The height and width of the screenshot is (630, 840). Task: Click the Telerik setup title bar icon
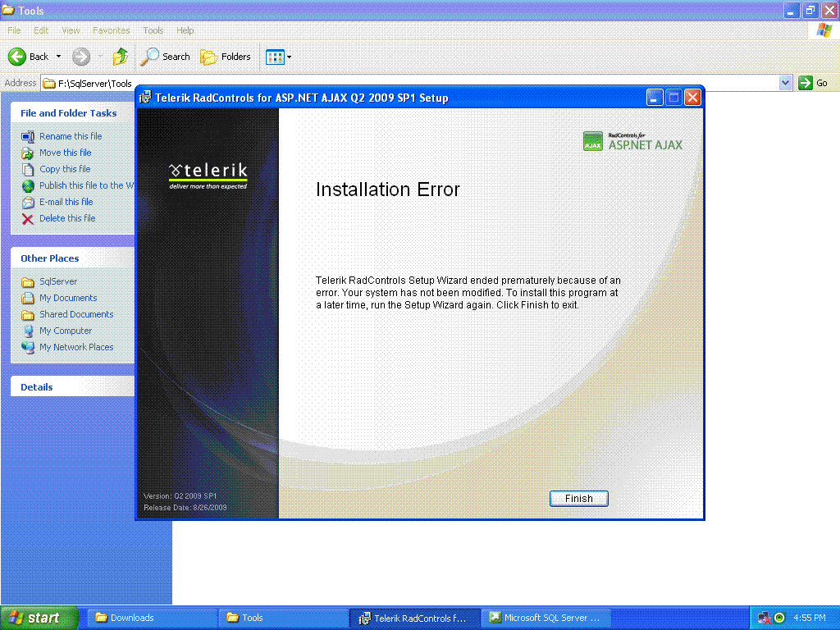pyautogui.click(x=145, y=98)
